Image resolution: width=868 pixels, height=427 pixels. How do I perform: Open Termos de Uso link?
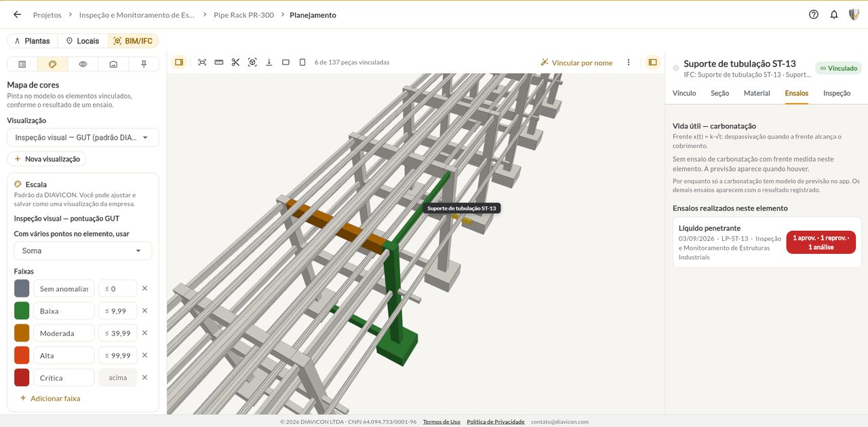[441, 422]
